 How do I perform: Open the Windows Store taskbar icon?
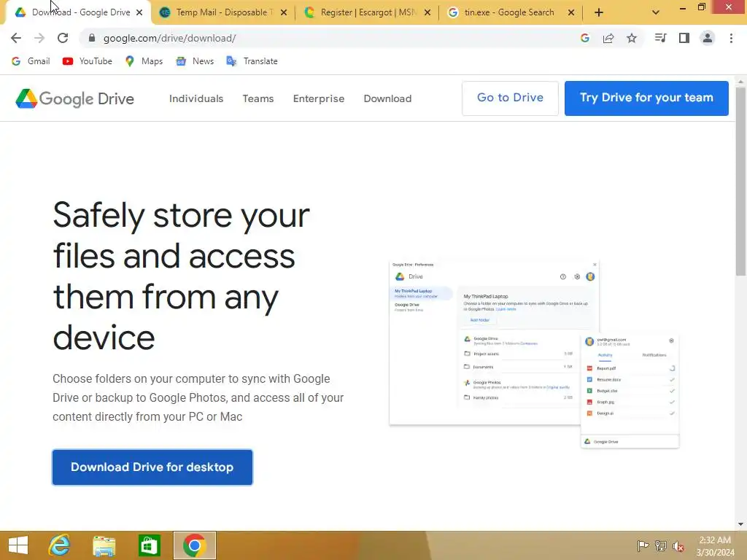tap(149, 545)
